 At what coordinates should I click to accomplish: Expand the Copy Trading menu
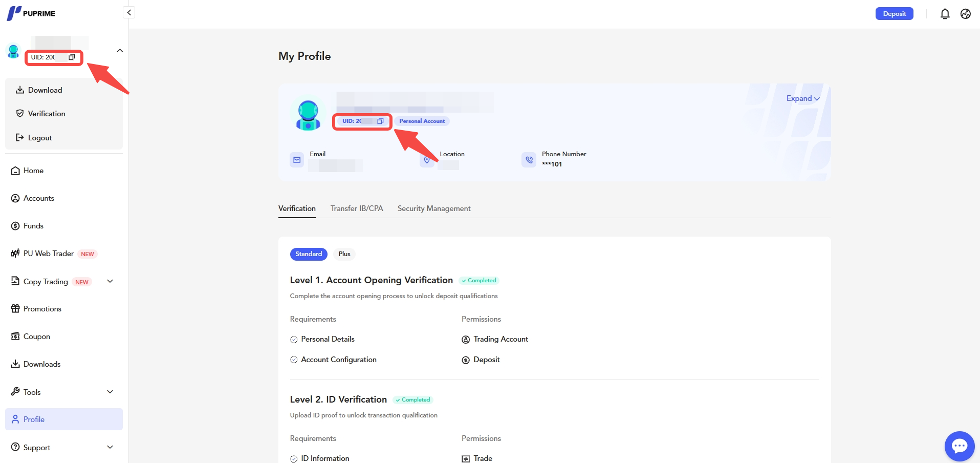(x=110, y=281)
